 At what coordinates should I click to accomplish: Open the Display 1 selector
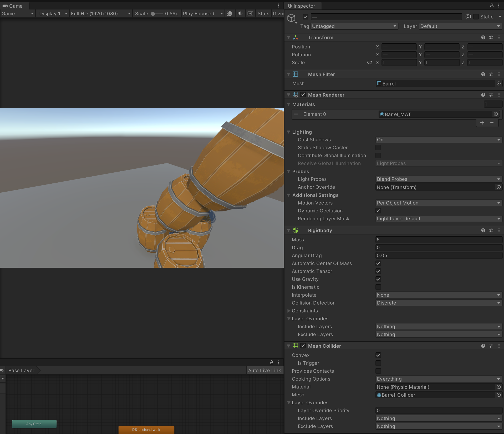point(53,14)
